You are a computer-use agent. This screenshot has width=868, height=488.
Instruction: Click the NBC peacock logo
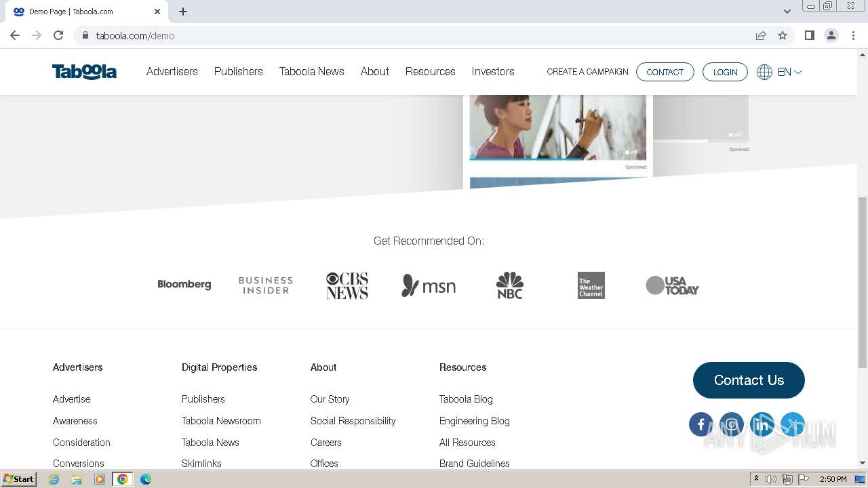coord(510,285)
